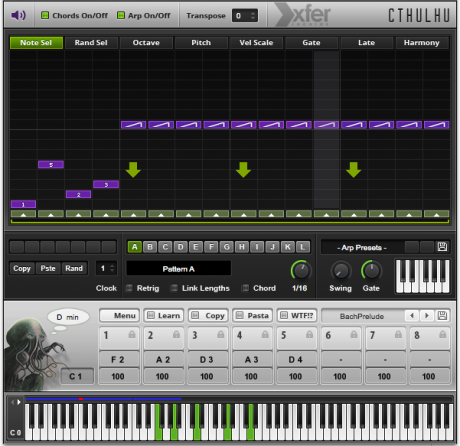Screen dimensions: 460x446
Task: Open the Arp Presets dropdown
Action: pos(362,247)
